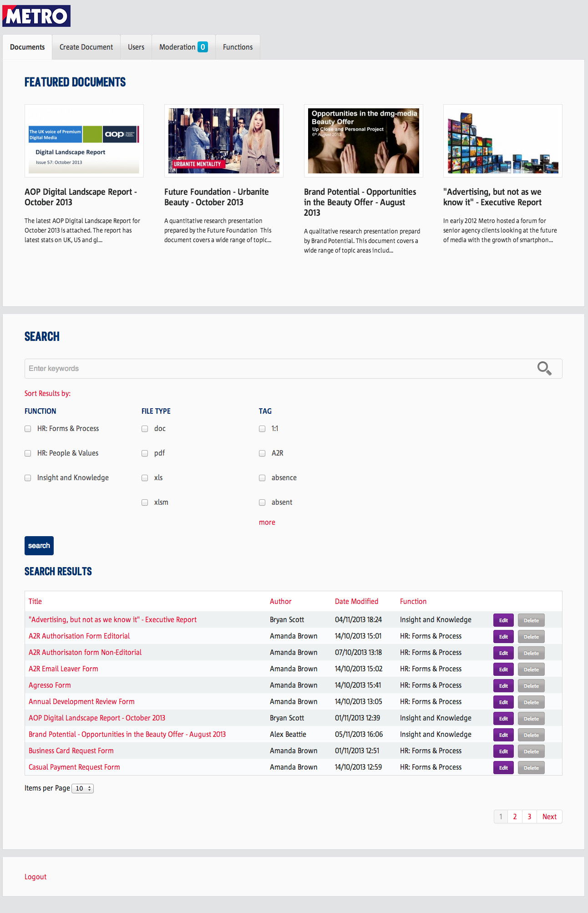Tick the xlsm file type checkbox
588x913 pixels.
pos(145,502)
